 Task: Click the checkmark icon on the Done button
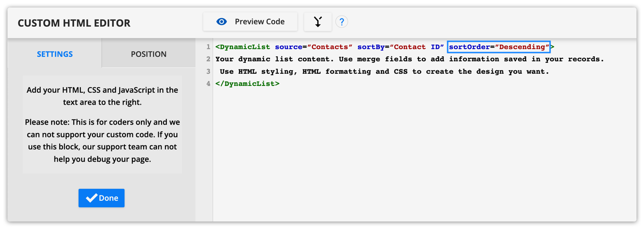[91, 198]
